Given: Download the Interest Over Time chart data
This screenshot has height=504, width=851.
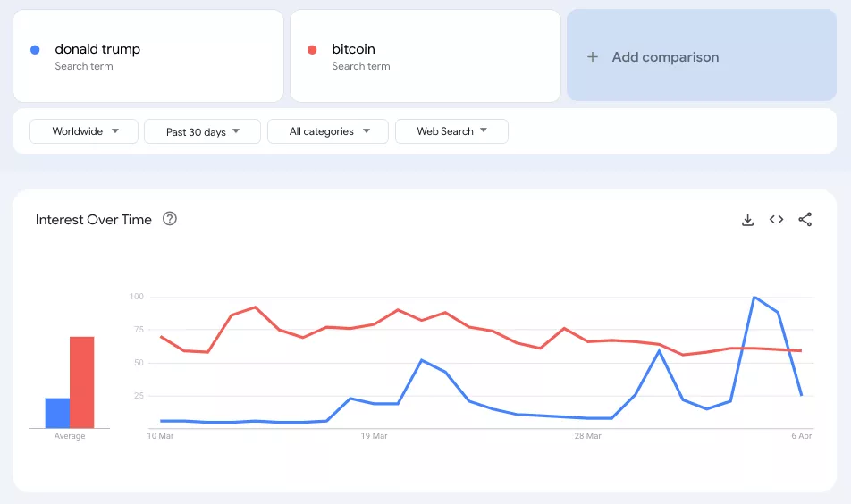Looking at the screenshot, I should pyautogui.click(x=748, y=220).
